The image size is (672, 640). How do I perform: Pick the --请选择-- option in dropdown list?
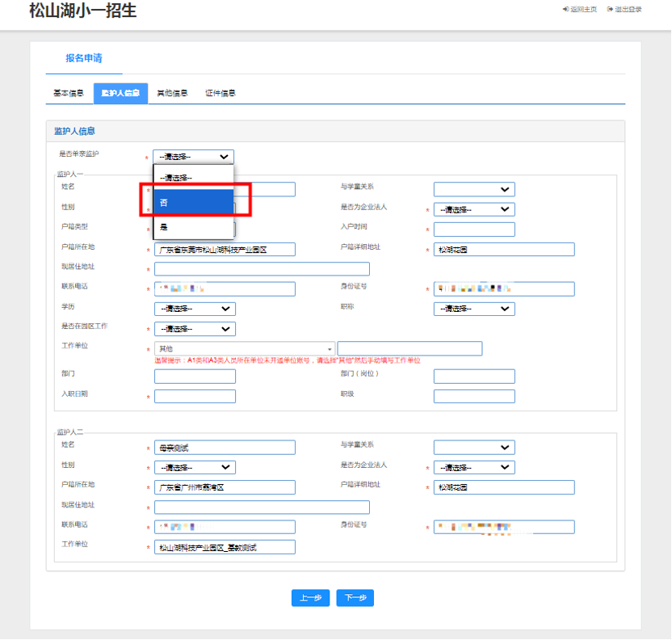click(194, 178)
